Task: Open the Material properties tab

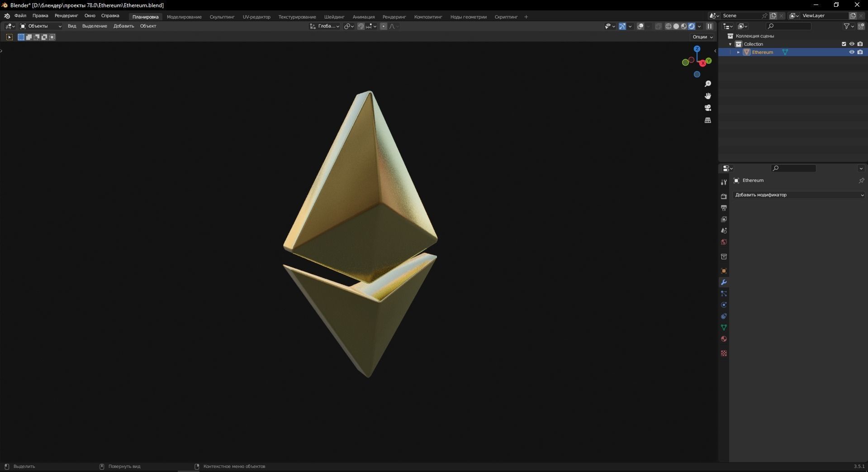Action: click(x=724, y=339)
